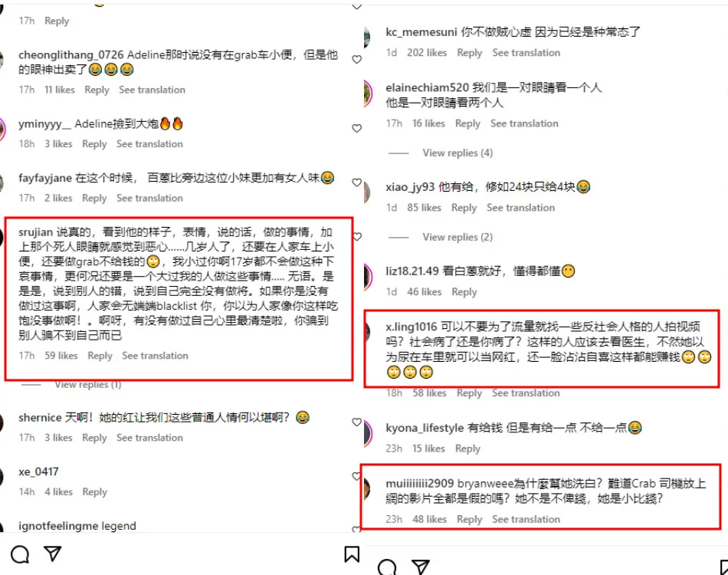Image resolution: width=728 pixels, height=575 pixels.
Task: Open xe_0417 profile username
Action: 38,472
